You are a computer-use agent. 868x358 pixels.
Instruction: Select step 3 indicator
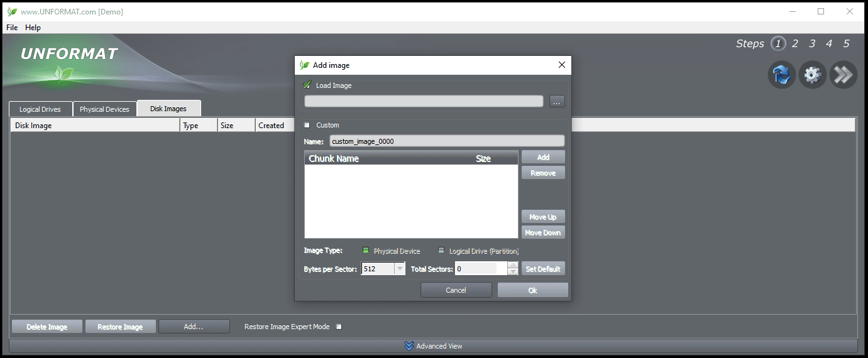[x=812, y=43]
